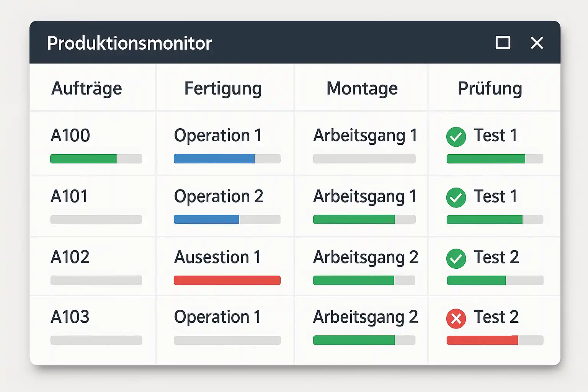Close the Produktionsmonitor window
The height and width of the screenshot is (392, 588).
click(537, 42)
